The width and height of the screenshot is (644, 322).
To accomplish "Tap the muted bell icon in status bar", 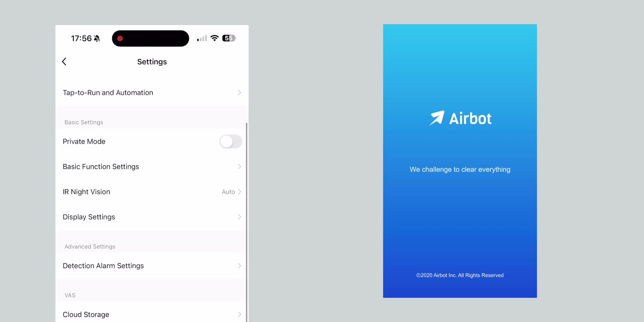I will pyautogui.click(x=97, y=39).
